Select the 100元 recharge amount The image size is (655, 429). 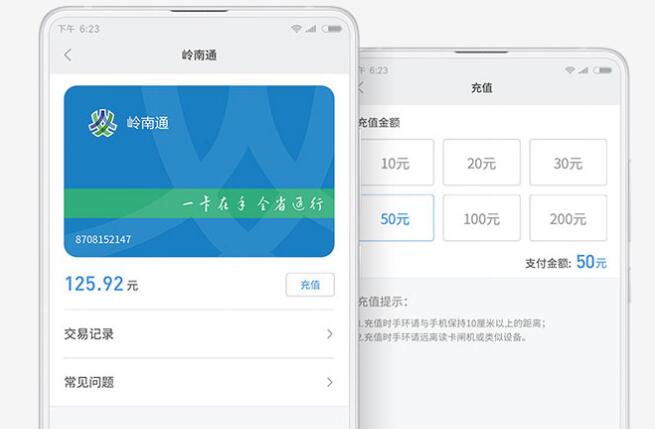pos(482,218)
